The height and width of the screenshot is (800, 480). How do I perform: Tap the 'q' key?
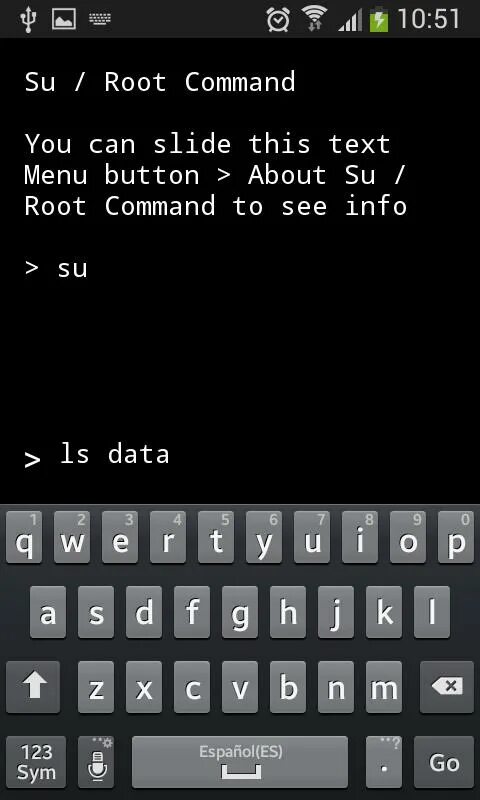(x=24, y=537)
